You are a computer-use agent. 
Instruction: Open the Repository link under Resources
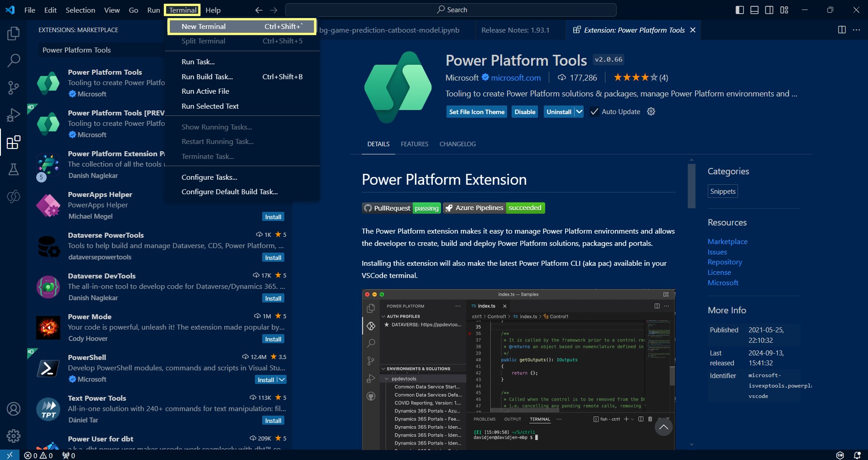coord(724,262)
